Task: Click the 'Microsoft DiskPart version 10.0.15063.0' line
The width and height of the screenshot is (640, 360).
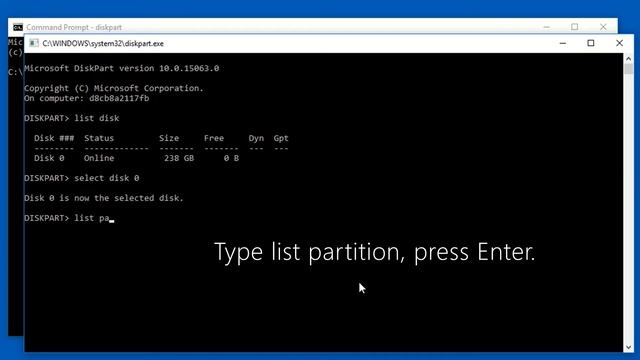Action: coord(122,68)
